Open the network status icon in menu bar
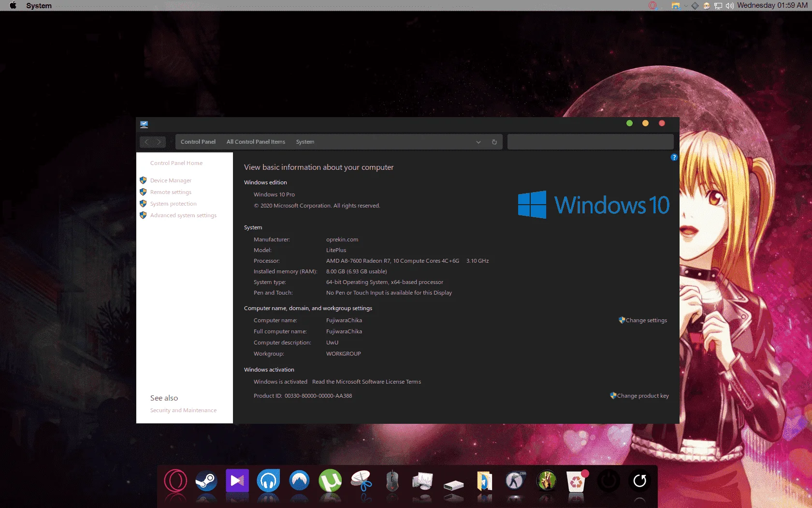812x508 pixels. tap(718, 6)
